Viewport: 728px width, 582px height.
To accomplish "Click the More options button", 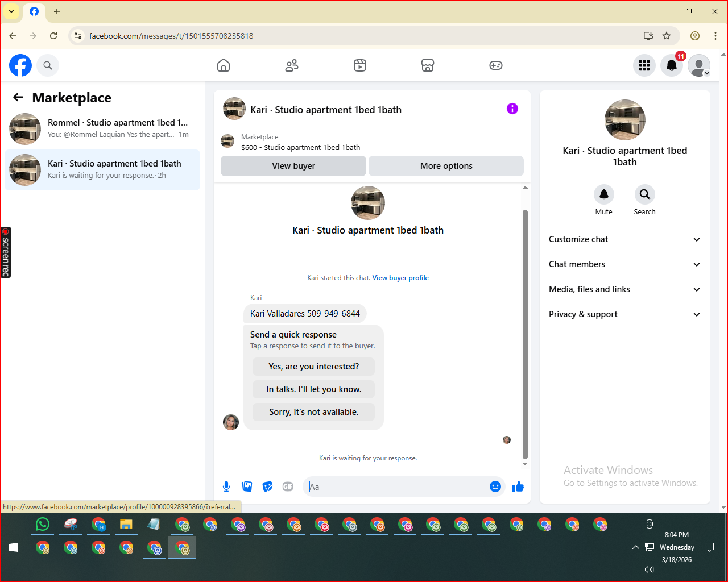I will (446, 166).
